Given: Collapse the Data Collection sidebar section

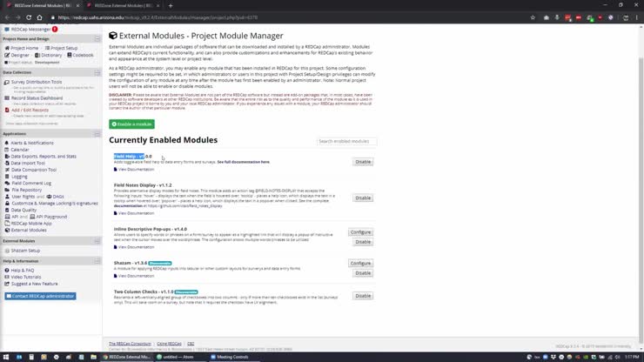Looking at the screenshot, I should [98, 72].
